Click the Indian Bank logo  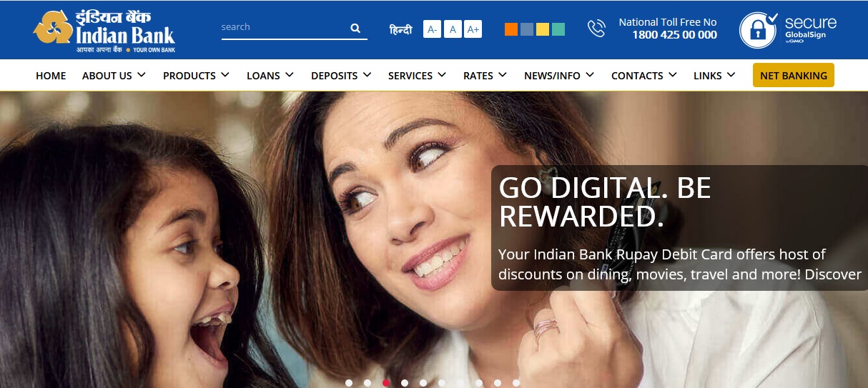104,31
